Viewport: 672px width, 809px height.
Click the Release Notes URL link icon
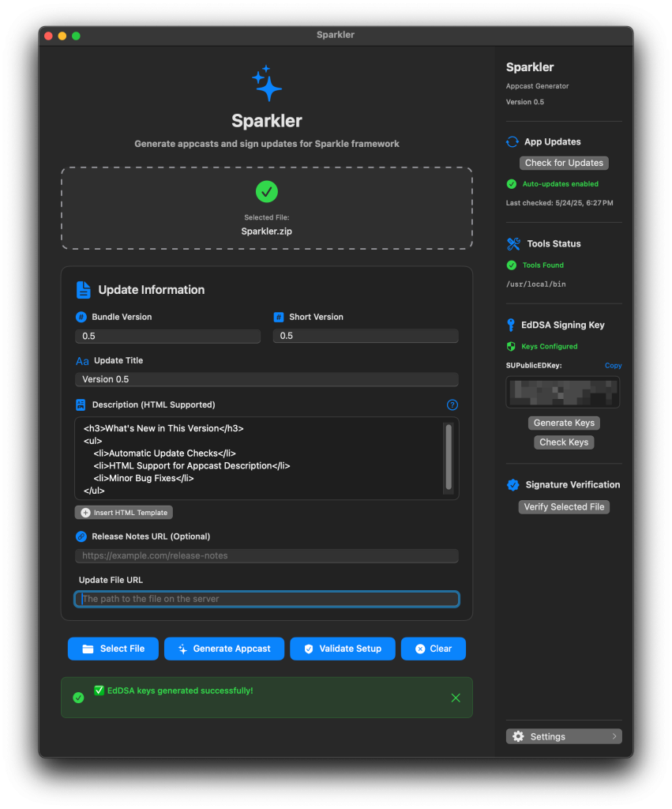point(81,536)
